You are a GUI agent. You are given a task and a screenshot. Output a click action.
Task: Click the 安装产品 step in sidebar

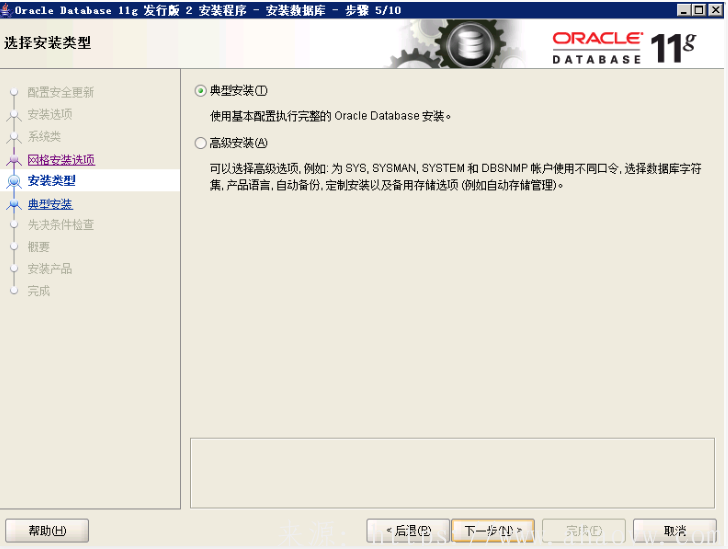tap(49, 269)
